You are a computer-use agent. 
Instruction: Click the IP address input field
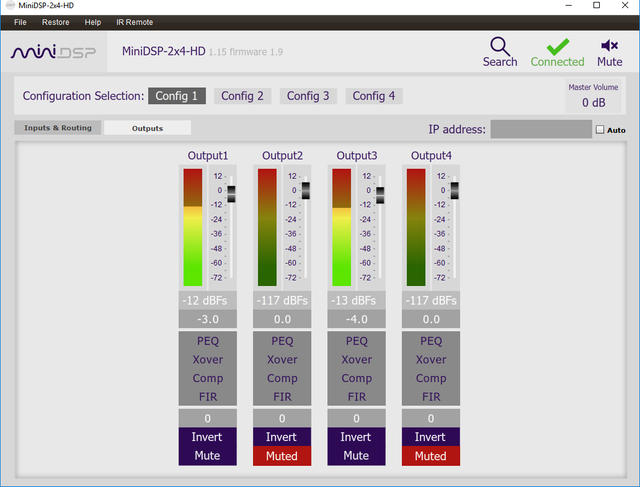tap(541, 129)
